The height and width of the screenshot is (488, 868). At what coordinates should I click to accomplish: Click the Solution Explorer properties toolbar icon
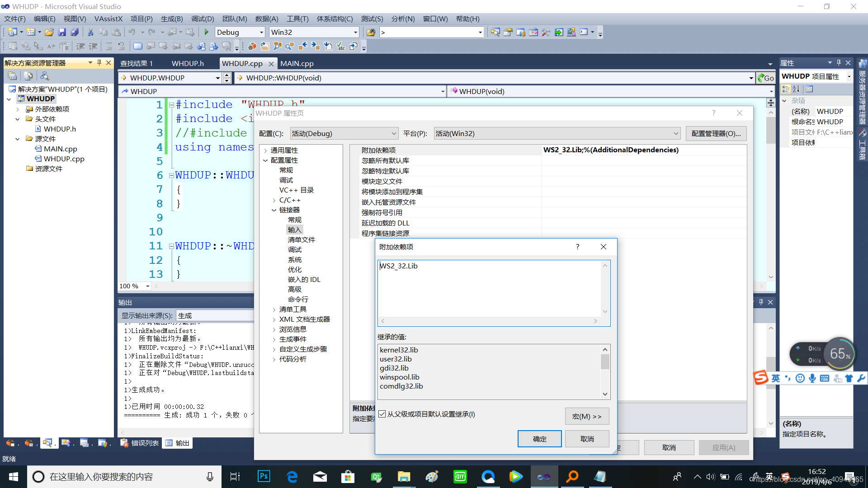[x=13, y=76]
